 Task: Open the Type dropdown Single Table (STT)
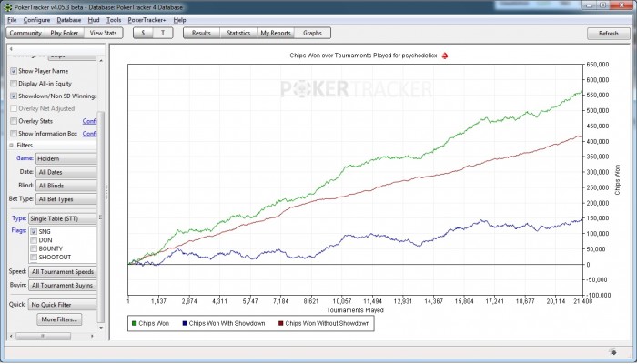(x=63, y=218)
